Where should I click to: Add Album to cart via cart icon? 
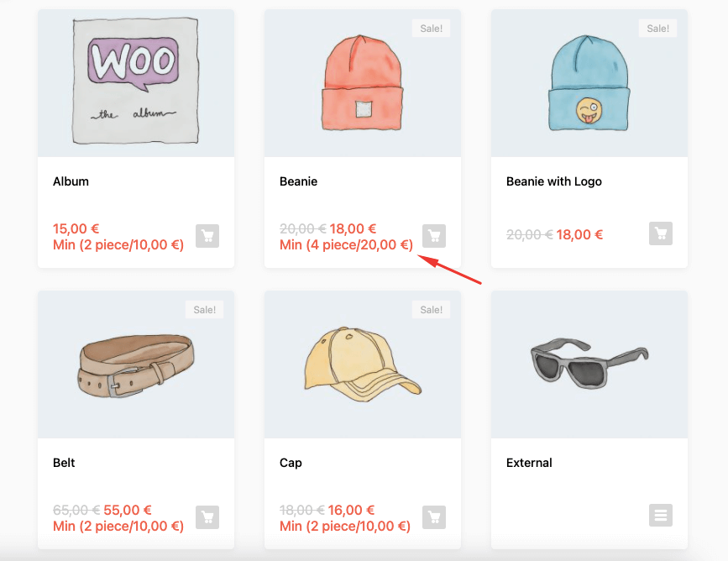pyautogui.click(x=207, y=236)
